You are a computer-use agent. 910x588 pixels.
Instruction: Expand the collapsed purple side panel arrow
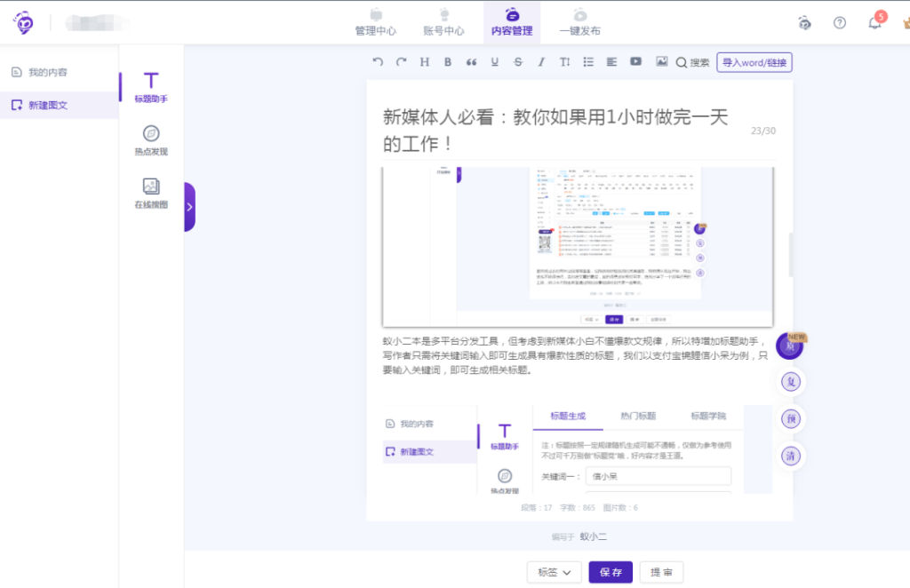[189, 207]
